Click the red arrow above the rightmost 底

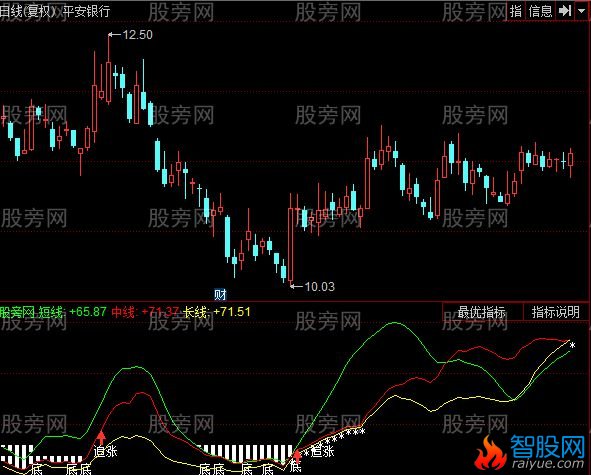click(x=297, y=457)
